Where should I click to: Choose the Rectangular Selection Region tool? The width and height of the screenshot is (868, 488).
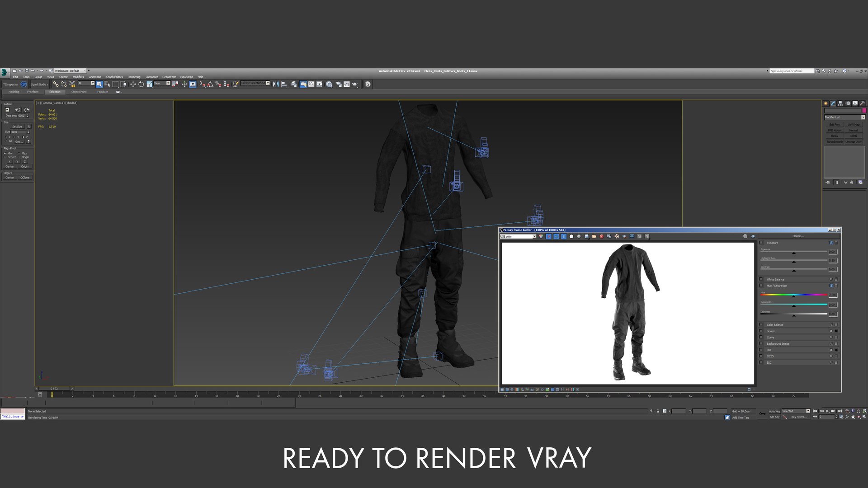(115, 84)
